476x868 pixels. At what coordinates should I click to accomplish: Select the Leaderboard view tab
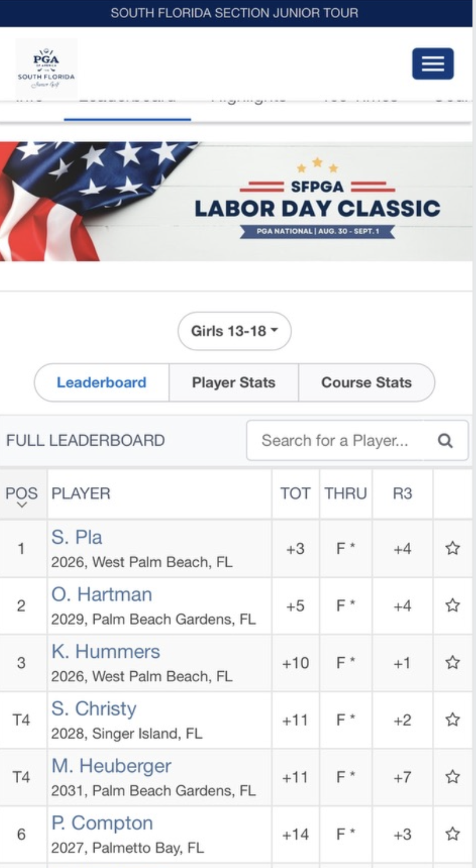pyautogui.click(x=102, y=382)
